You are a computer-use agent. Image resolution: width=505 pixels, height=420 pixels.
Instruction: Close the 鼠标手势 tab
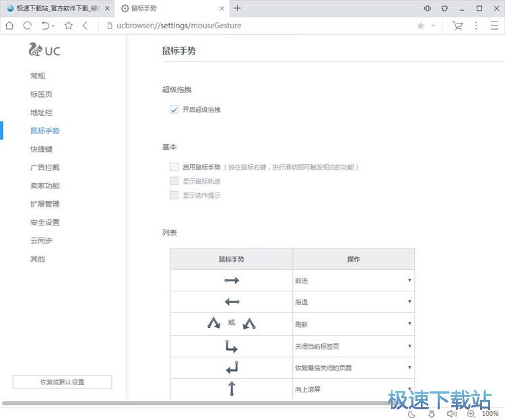222,8
